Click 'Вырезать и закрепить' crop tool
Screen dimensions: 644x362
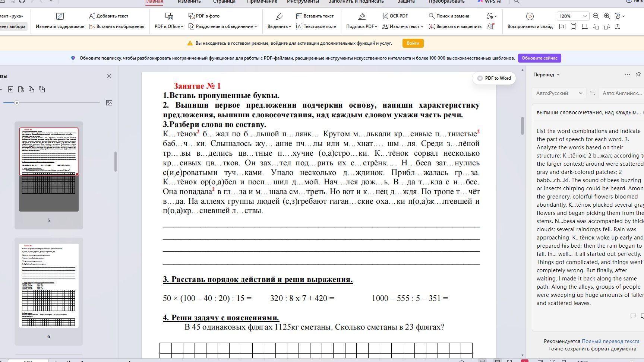(x=455, y=26)
